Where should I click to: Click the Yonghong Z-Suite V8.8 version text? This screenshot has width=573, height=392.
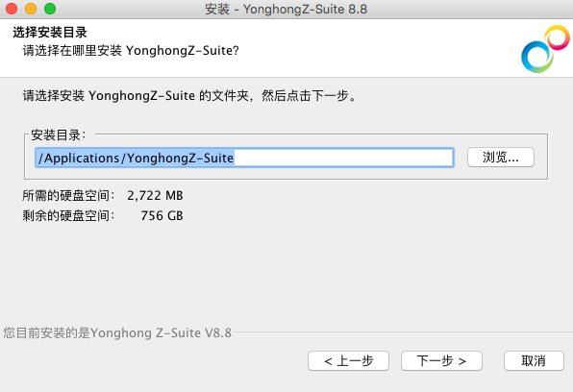click(x=117, y=332)
